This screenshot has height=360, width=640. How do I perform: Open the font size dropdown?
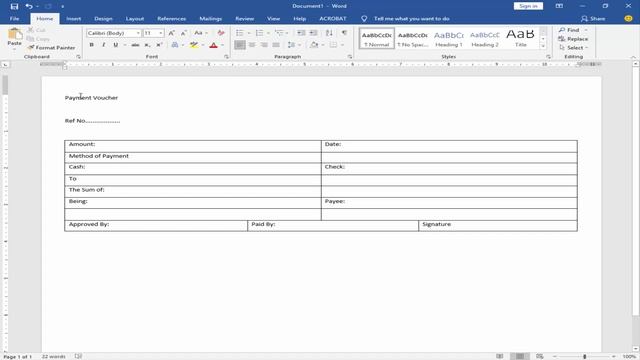pyautogui.click(x=161, y=33)
